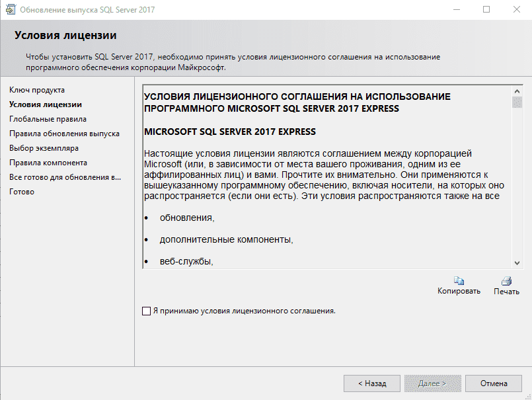This screenshot has width=532, height=400.
Task: Click the Copy (Копировать) icon
Action: (x=459, y=280)
